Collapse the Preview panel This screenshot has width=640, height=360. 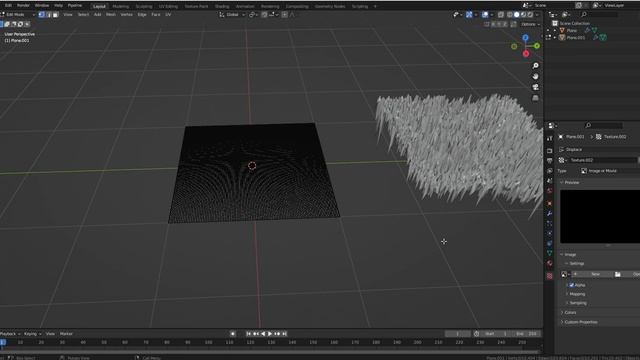click(570, 182)
